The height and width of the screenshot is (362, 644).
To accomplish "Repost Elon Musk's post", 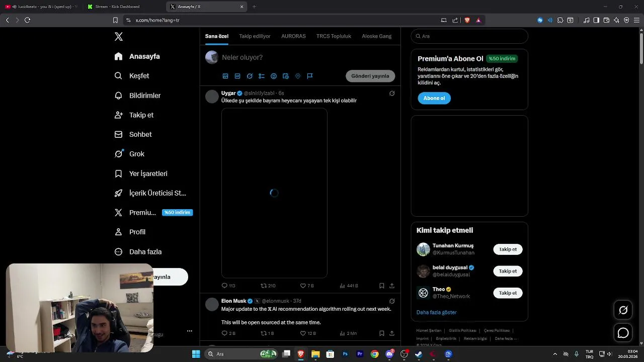I will [x=267, y=333].
